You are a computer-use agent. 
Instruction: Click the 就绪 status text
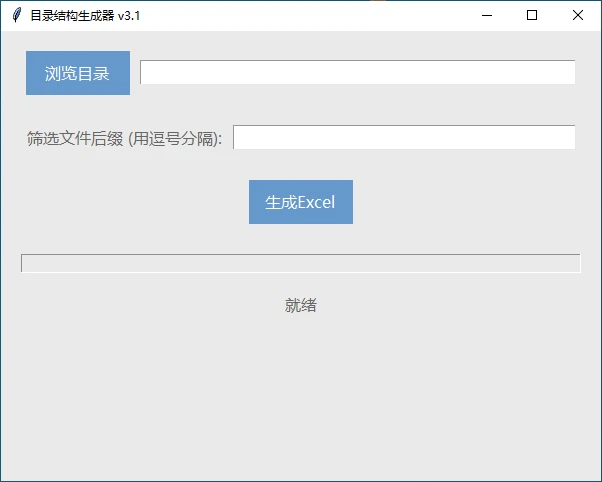pyautogui.click(x=300, y=306)
